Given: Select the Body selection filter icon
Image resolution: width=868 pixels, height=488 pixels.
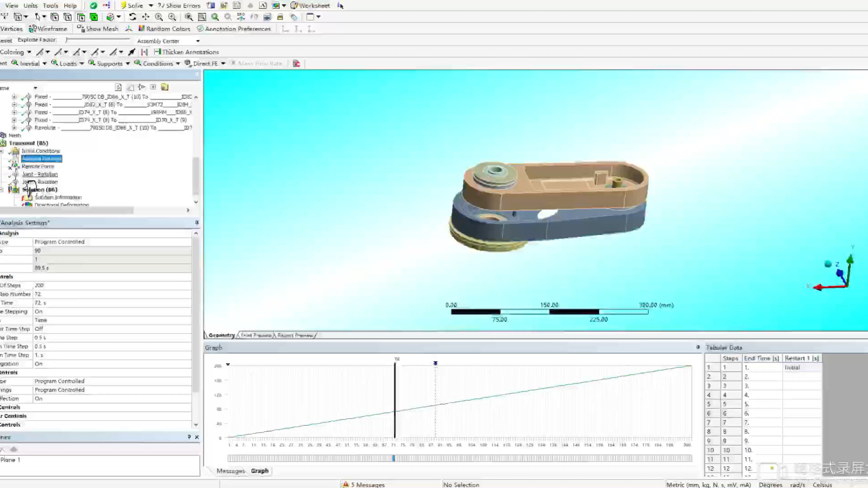Looking at the screenshot, I should point(94,17).
